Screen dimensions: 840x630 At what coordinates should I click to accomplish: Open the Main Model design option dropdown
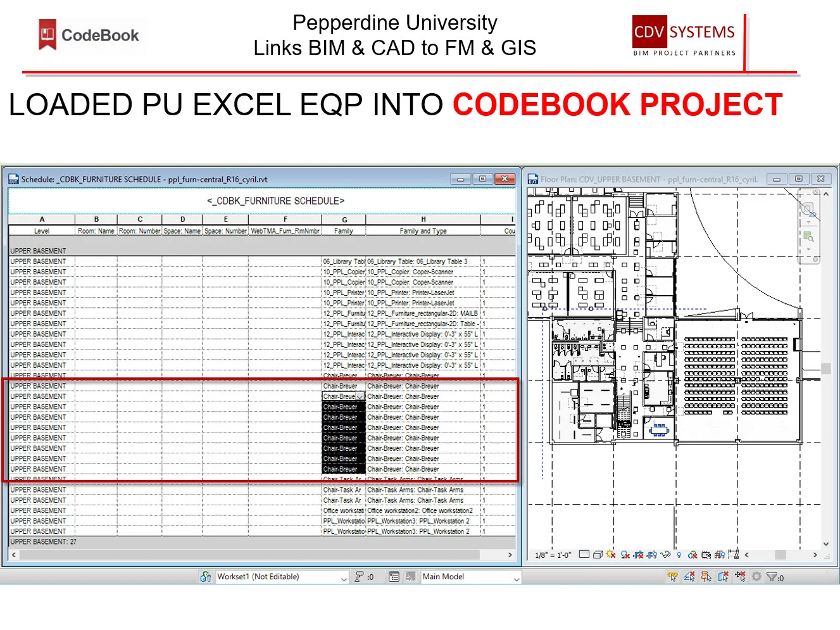coord(471,577)
